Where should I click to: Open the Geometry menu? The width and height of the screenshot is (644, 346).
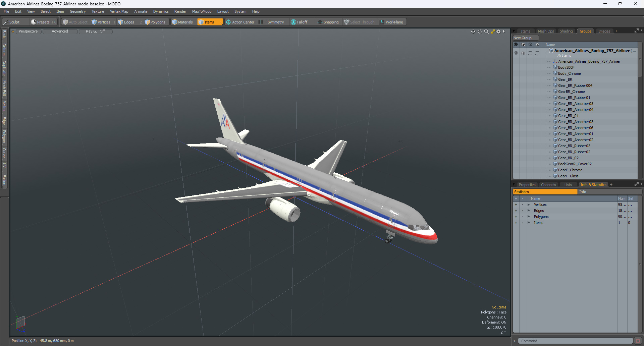(77, 11)
